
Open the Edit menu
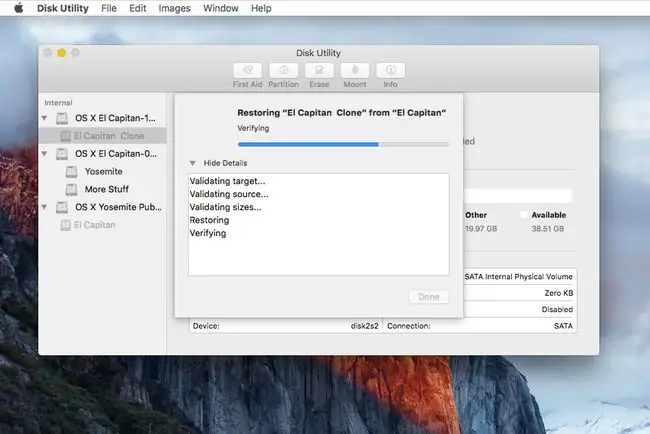[x=138, y=8]
